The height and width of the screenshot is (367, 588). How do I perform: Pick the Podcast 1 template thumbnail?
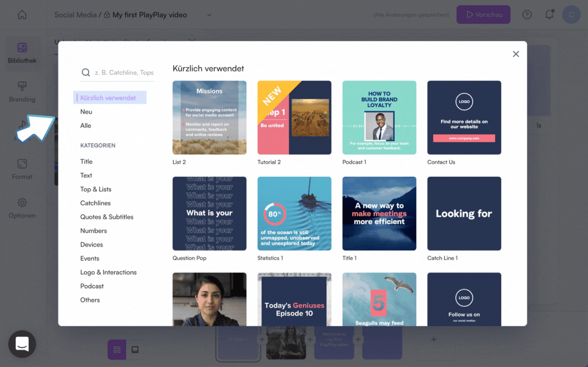click(x=379, y=117)
